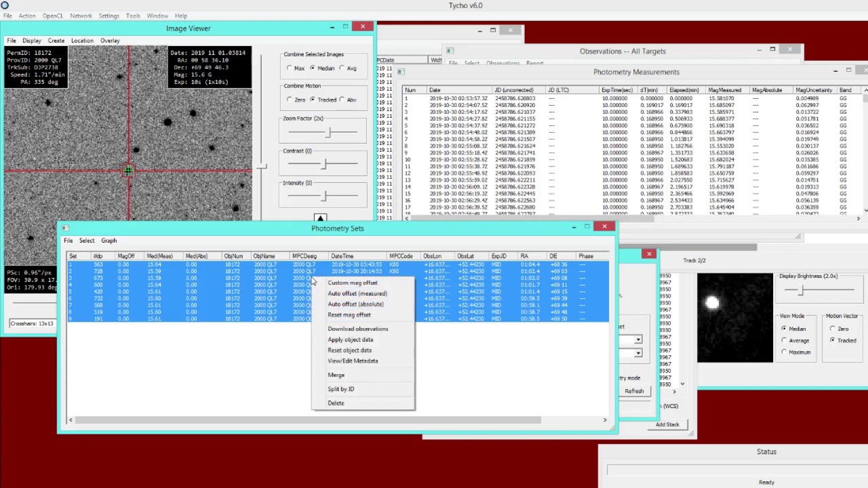The width and height of the screenshot is (868, 488).
Task: Click Photometry Sets horizontal scroll-right arrow
Action: tap(605, 420)
